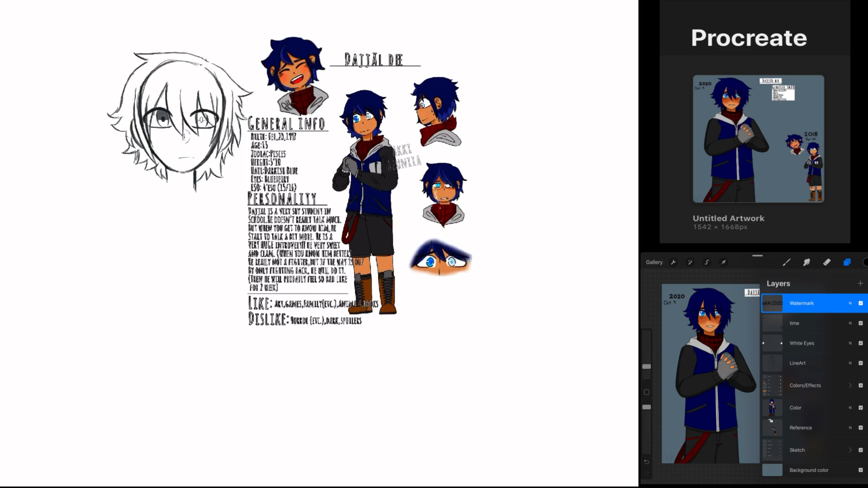868x488 pixels.
Task: Select the Transform arrow tool
Action: tap(724, 262)
